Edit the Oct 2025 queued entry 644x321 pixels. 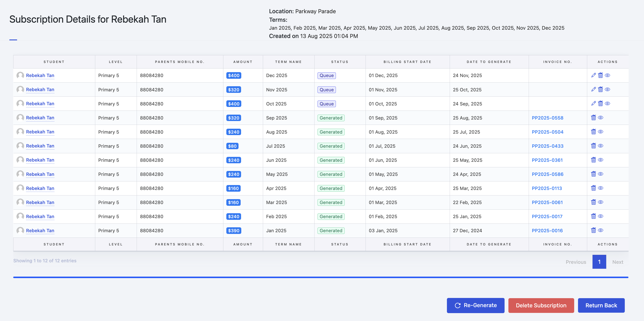593,104
